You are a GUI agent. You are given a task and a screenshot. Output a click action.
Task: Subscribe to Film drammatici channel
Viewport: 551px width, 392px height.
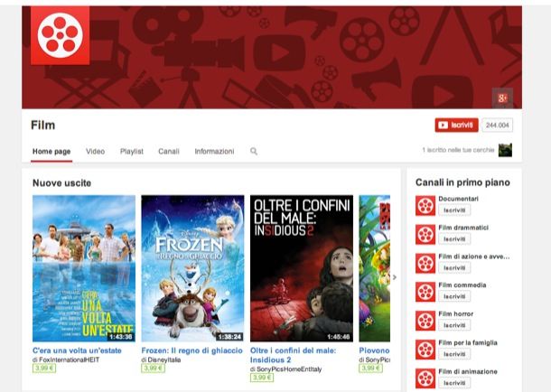click(454, 238)
